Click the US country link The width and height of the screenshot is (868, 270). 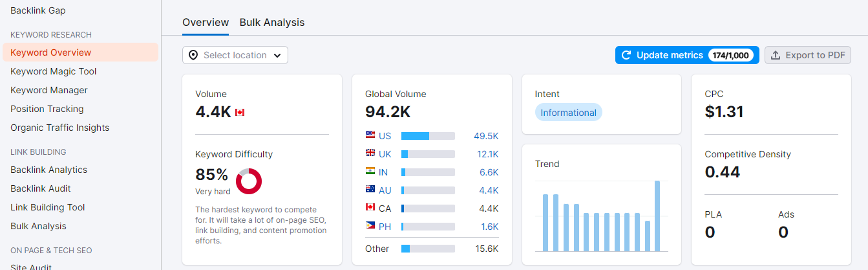385,136
